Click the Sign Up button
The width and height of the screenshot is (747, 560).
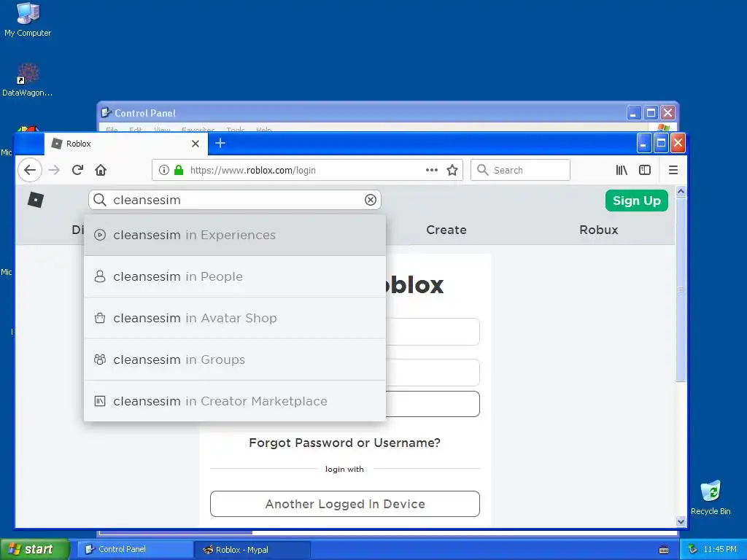(x=636, y=201)
